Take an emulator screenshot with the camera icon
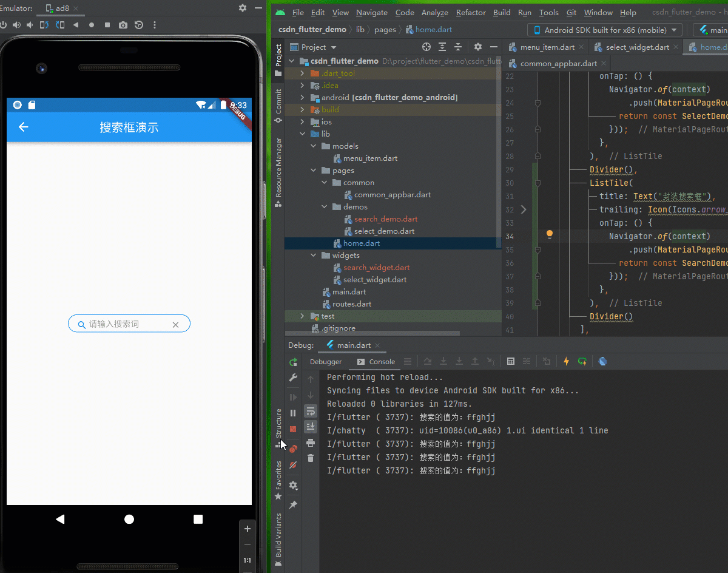This screenshot has height=573, width=728. (123, 25)
